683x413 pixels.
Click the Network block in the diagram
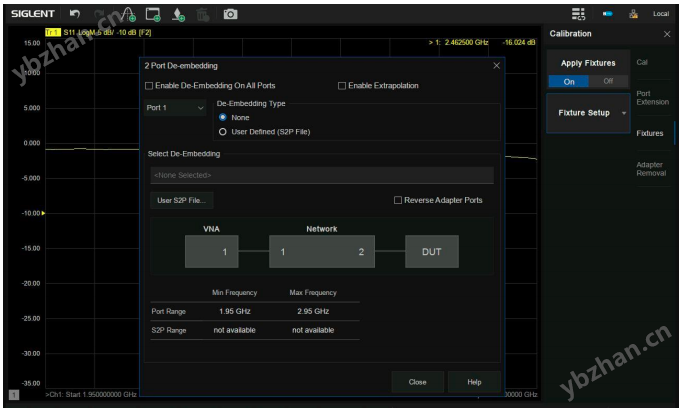tap(322, 251)
